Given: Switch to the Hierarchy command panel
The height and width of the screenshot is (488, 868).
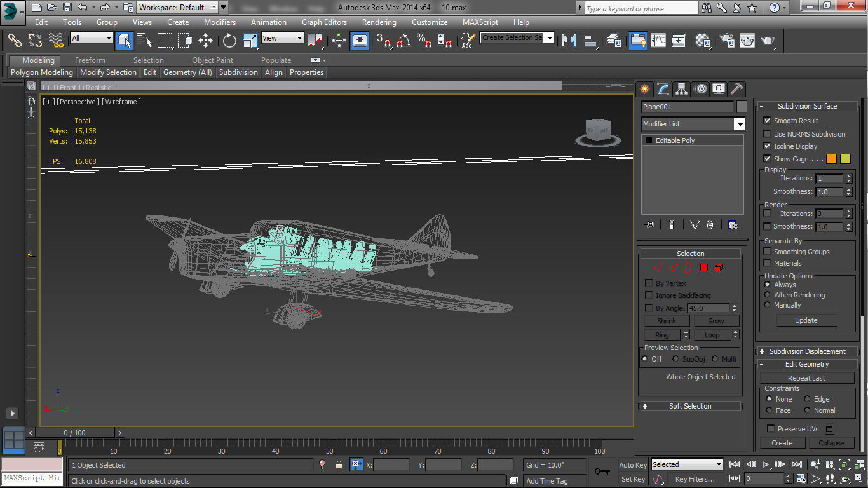Looking at the screenshot, I should tap(681, 89).
